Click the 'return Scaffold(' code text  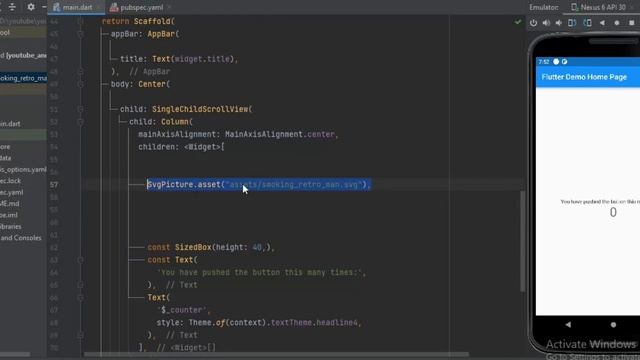tap(138, 21)
